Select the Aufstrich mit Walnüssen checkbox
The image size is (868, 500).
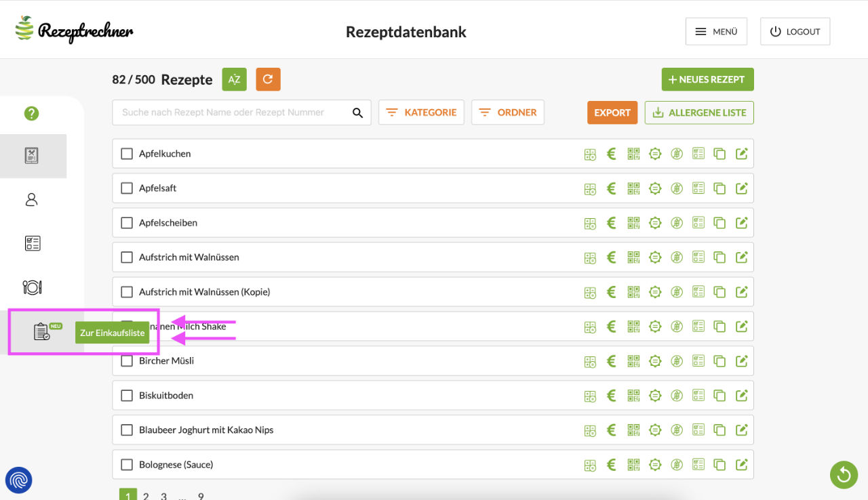coord(127,257)
